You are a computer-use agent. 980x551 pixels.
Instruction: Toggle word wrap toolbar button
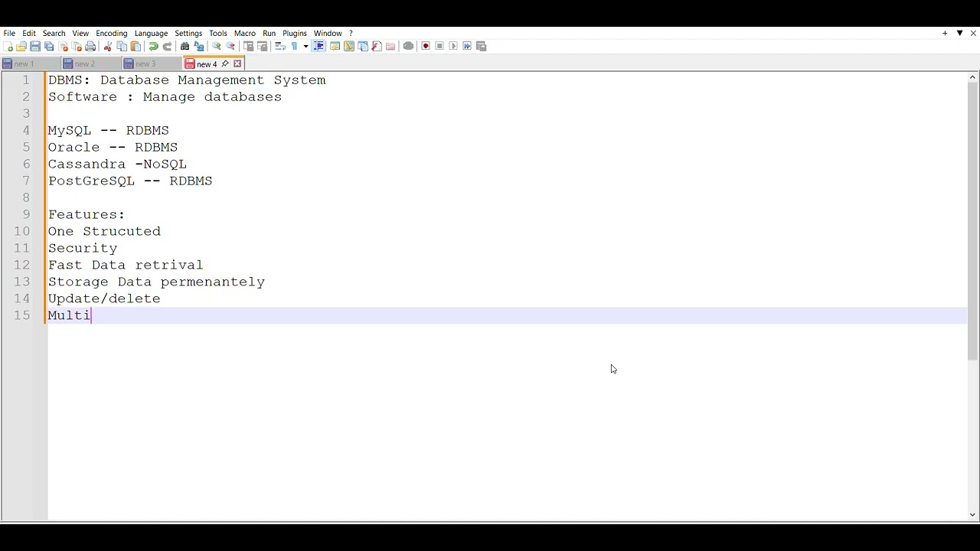tap(280, 46)
